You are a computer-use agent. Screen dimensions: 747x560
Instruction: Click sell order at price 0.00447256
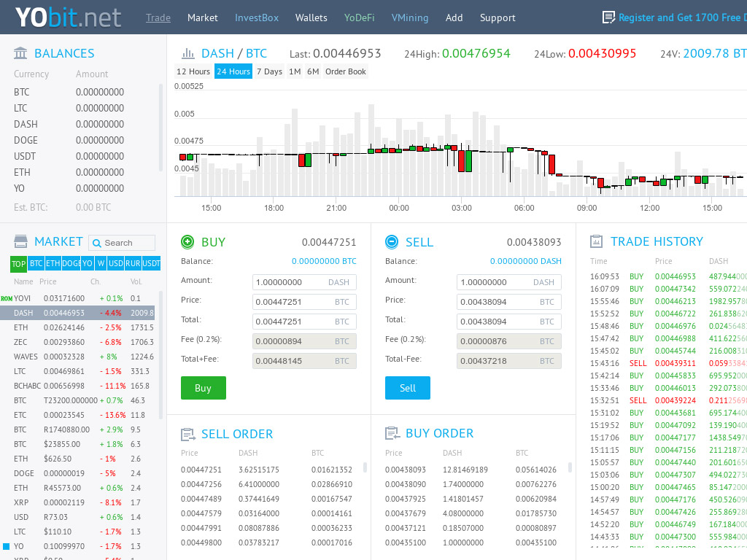tap(267, 484)
